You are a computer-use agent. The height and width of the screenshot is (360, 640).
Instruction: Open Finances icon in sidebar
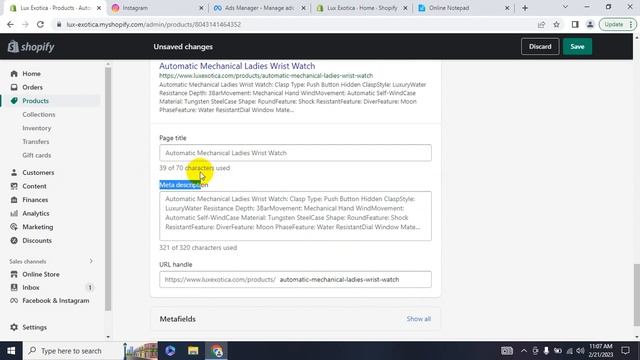(x=14, y=200)
